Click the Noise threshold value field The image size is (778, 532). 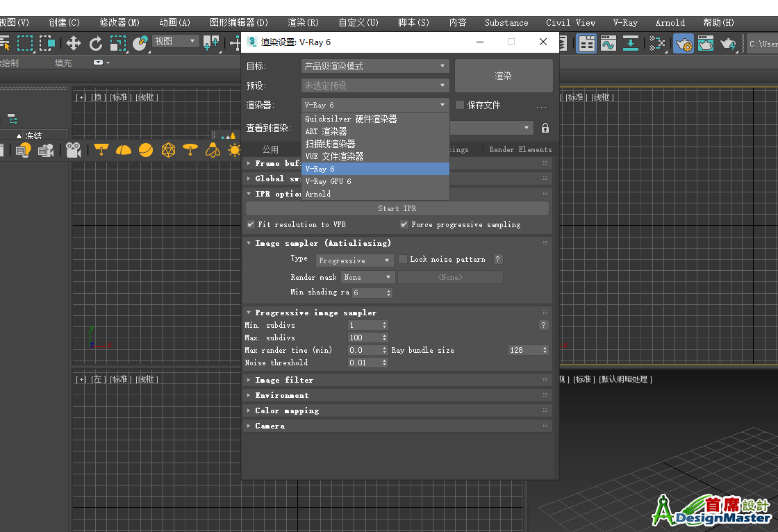(x=364, y=363)
